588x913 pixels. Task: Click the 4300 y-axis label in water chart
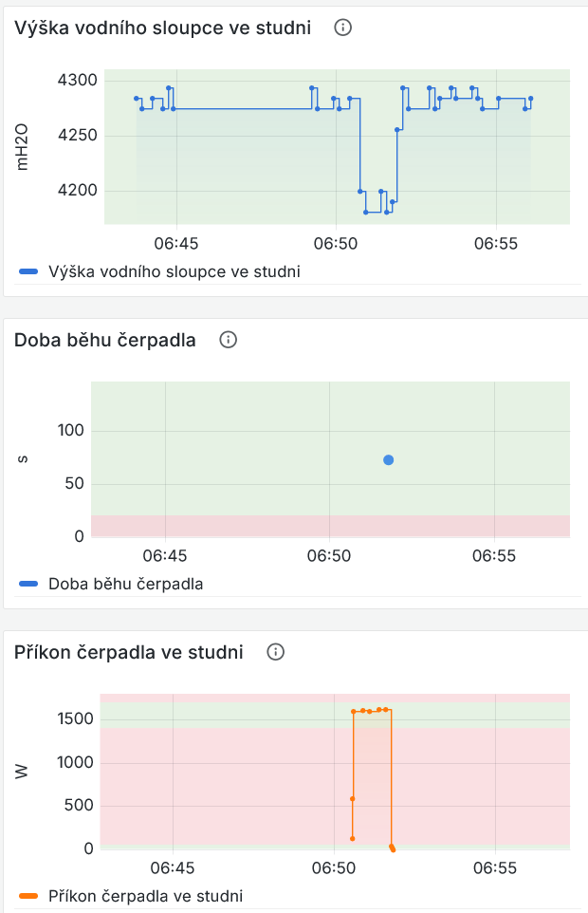[78, 80]
